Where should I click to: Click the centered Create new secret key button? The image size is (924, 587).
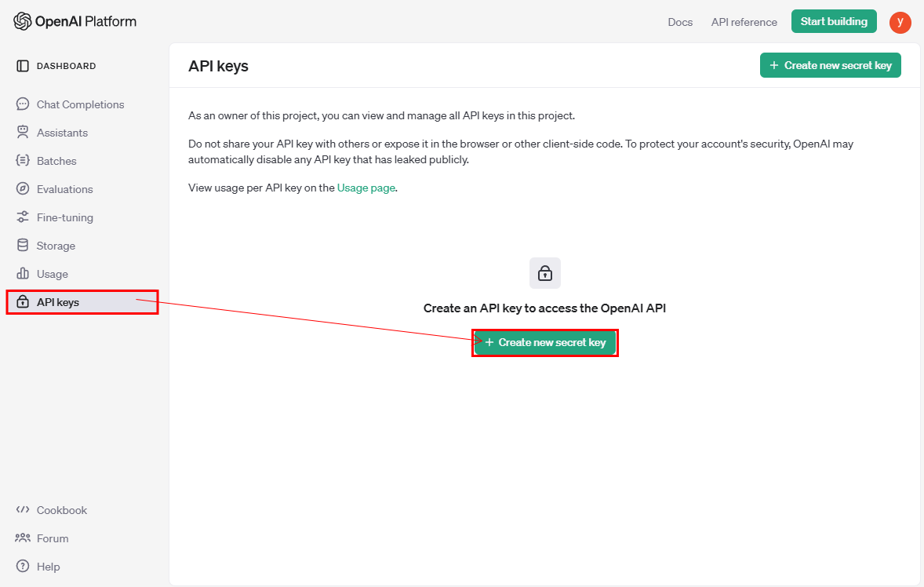545,343
